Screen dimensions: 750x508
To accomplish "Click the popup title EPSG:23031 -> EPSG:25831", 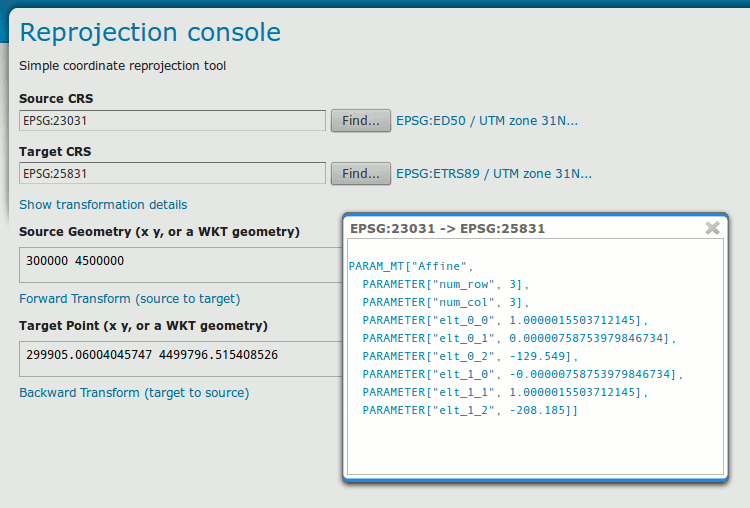I will click(x=447, y=229).
